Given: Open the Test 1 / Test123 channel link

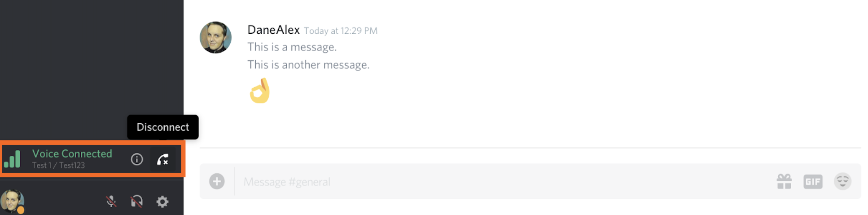Looking at the screenshot, I should pyautogui.click(x=58, y=166).
